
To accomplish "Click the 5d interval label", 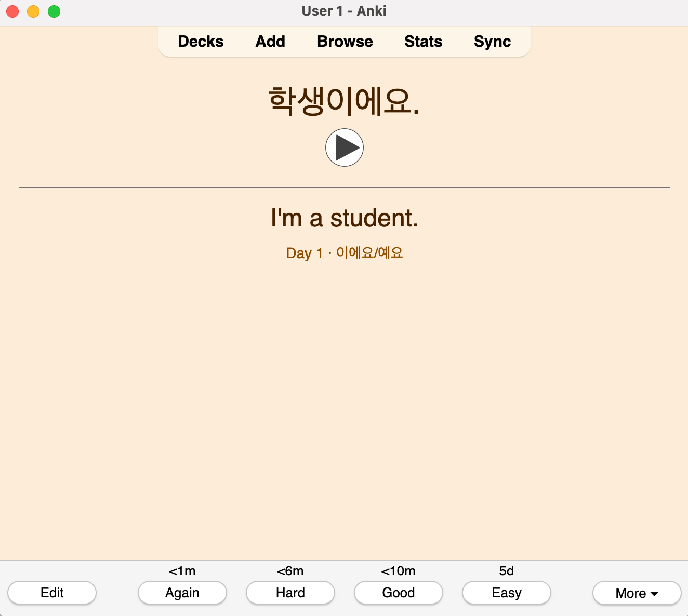I will pos(507,571).
